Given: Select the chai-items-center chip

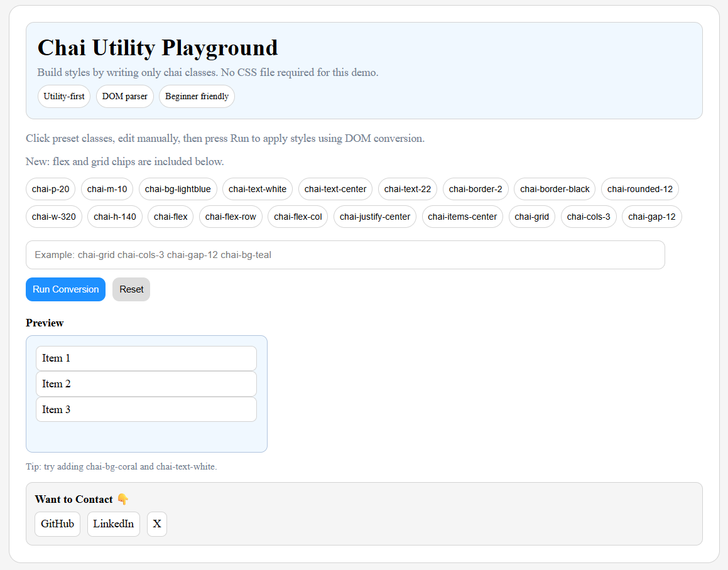Looking at the screenshot, I should [462, 217].
